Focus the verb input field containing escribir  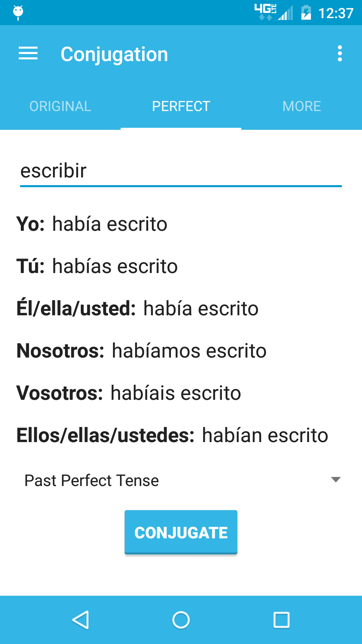point(181,171)
